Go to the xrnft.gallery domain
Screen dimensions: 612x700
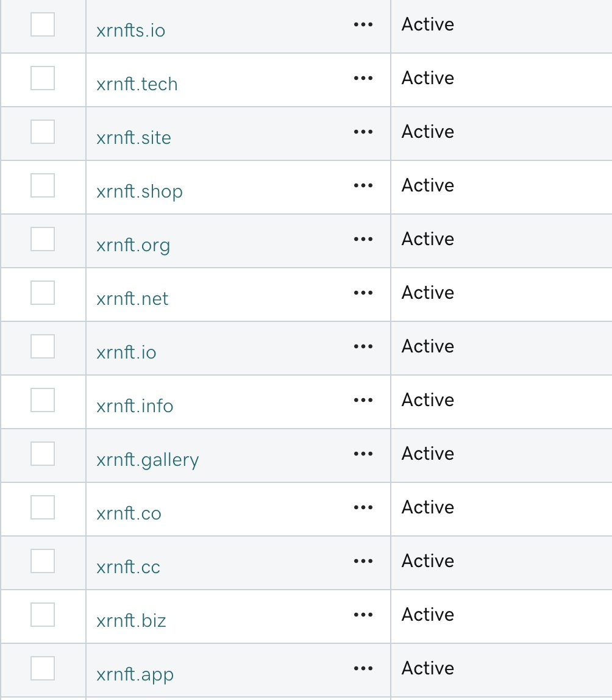[x=148, y=460]
